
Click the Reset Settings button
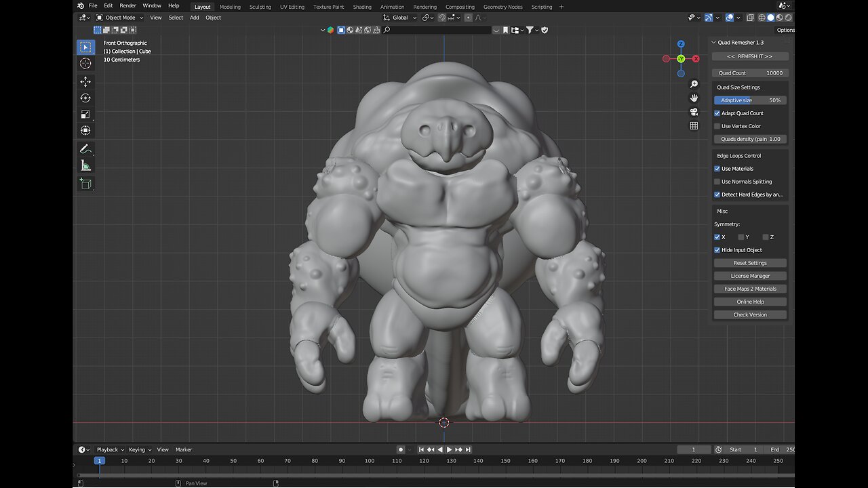[x=750, y=263]
